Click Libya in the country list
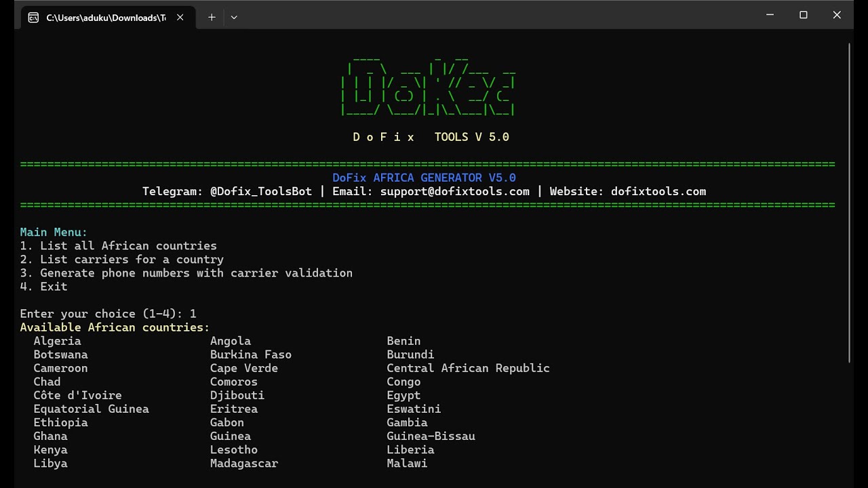The height and width of the screenshot is (488, 868). point(50,463)
